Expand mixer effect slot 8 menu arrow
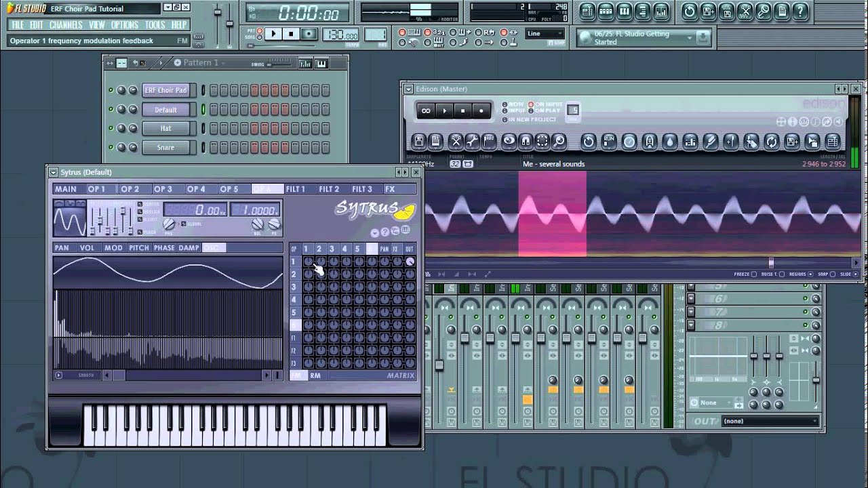The image size is (868, 488). 690,325
